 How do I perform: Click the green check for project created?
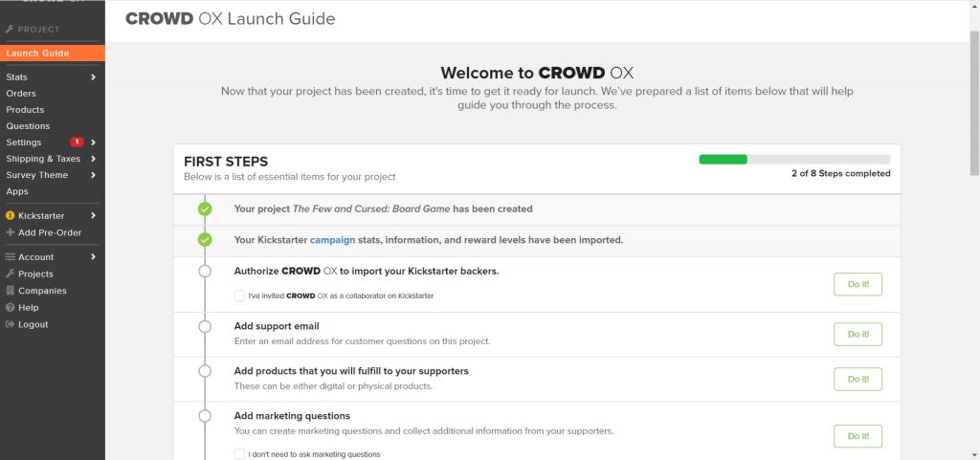click(x=205, y=209)
